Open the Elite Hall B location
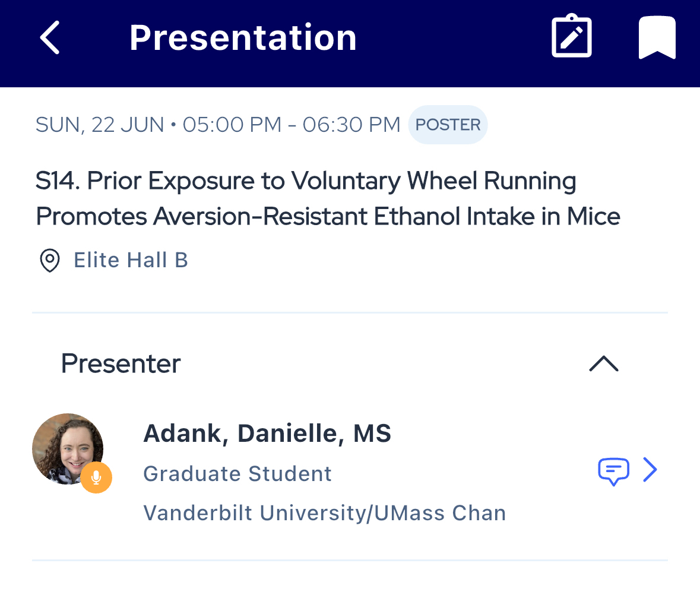The image size is (700, 601). click(x=131, y=260)
